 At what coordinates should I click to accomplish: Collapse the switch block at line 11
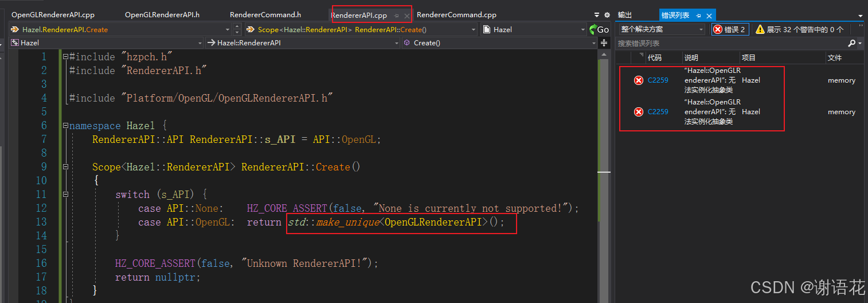click(x=65, y=195)
